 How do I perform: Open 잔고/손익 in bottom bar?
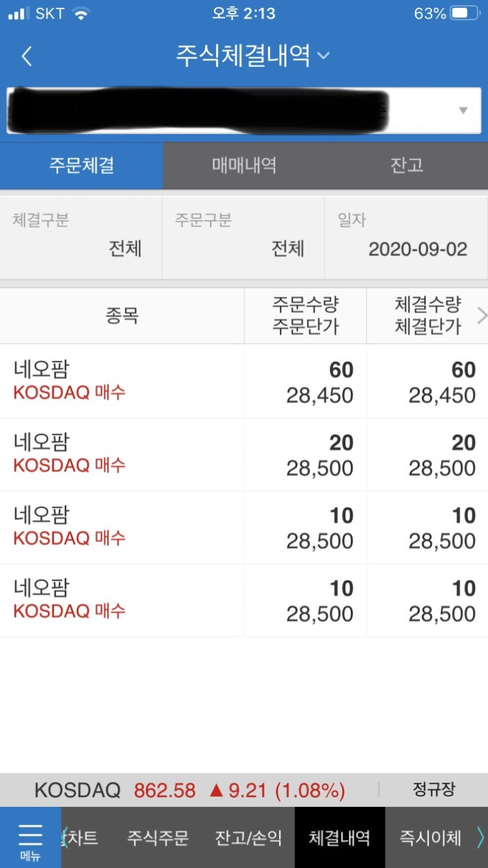click(248, 838)
